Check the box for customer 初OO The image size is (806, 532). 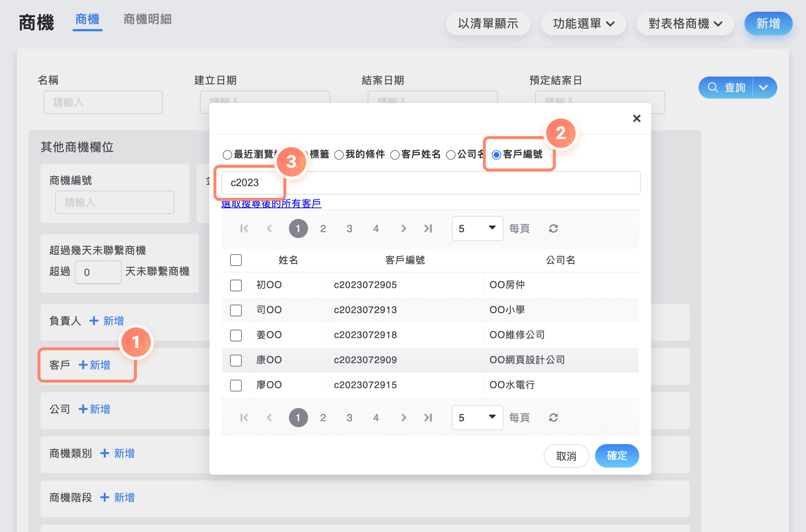click(236, 285)
